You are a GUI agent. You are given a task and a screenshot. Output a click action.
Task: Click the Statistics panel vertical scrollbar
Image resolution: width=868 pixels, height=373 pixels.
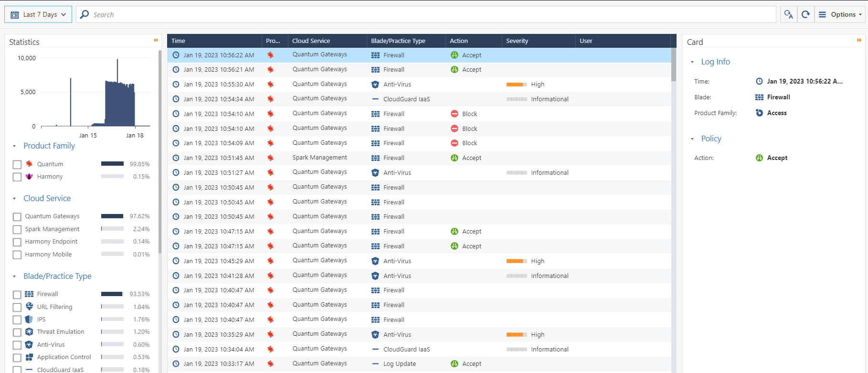[x=160, y=152]
